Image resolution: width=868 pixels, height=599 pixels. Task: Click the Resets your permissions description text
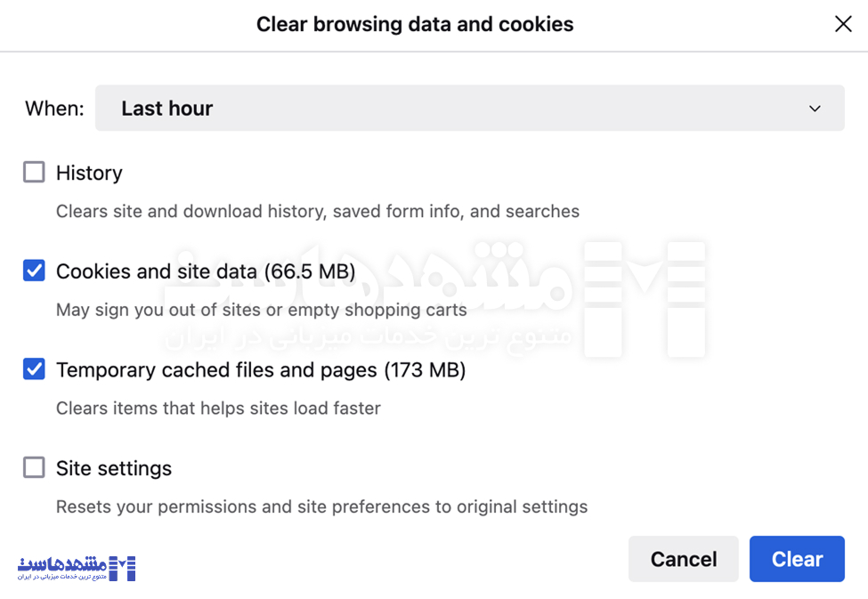321,507
